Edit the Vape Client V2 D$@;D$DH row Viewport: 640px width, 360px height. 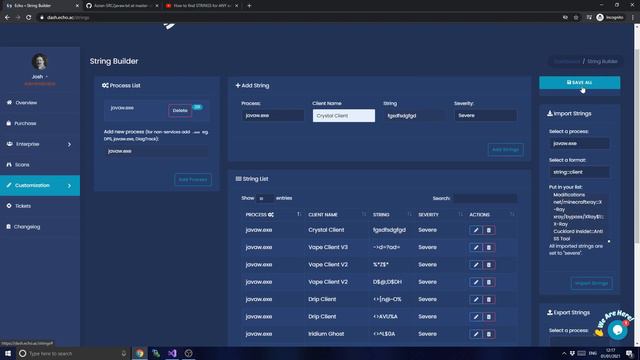476,282
